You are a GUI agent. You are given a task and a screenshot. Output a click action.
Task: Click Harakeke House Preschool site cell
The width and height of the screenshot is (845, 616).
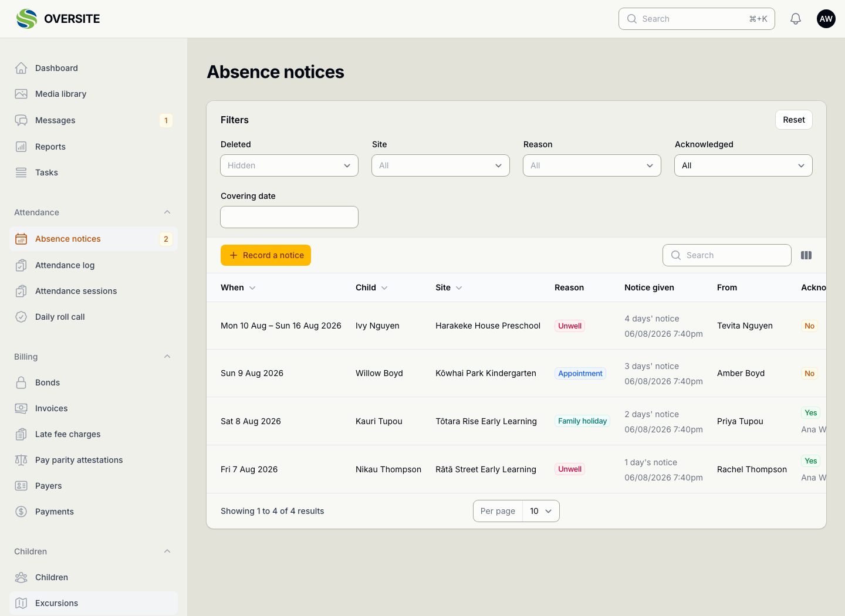pos(488,326)
